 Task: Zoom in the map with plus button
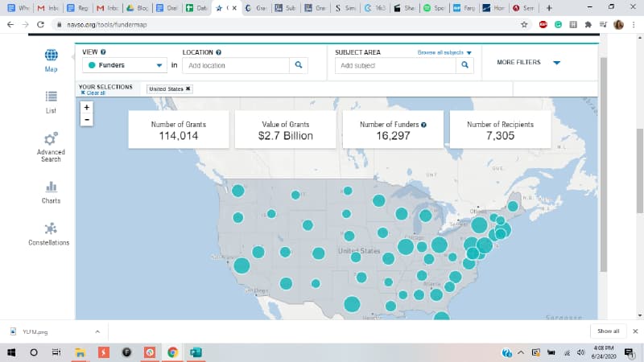(x=87, y=107)
